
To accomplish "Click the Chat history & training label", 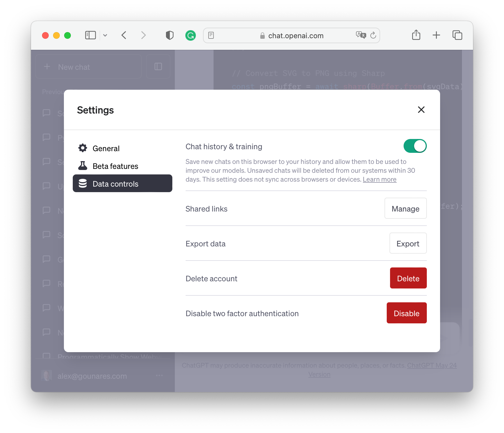I will pyautogui.click(x=224, y=146).
